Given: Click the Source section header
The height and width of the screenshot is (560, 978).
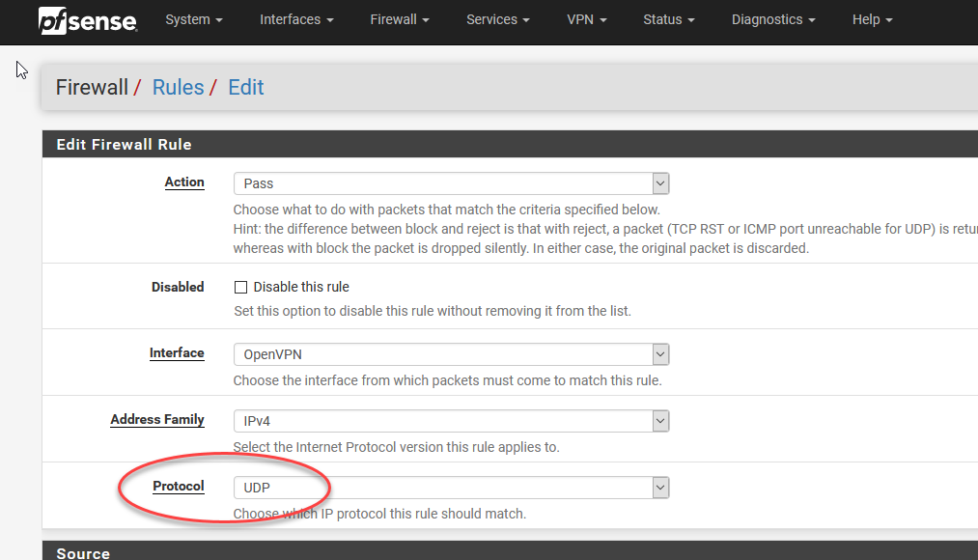Looking at the screenshot, I should point(510,551).
